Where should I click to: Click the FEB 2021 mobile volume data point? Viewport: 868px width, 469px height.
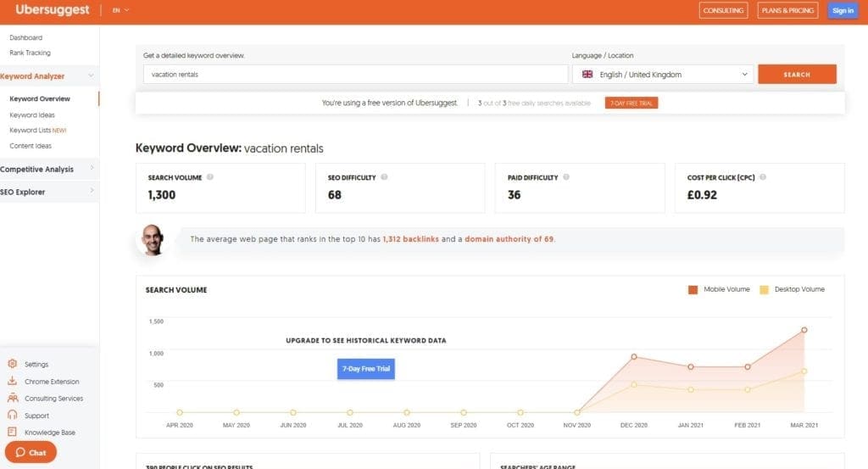pos(748,366)
